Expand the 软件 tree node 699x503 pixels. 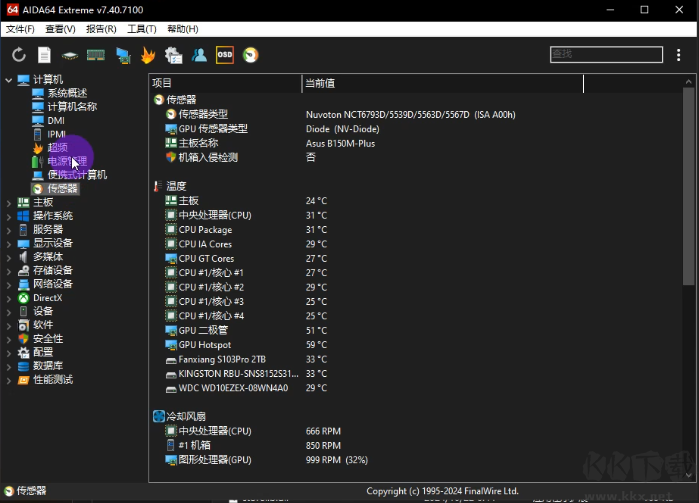coord(8,326)
